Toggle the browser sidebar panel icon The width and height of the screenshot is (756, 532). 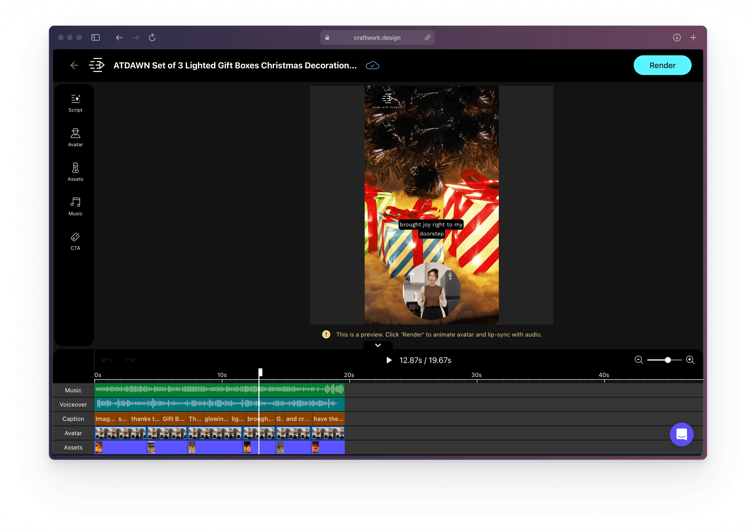[x=95, y=37]
